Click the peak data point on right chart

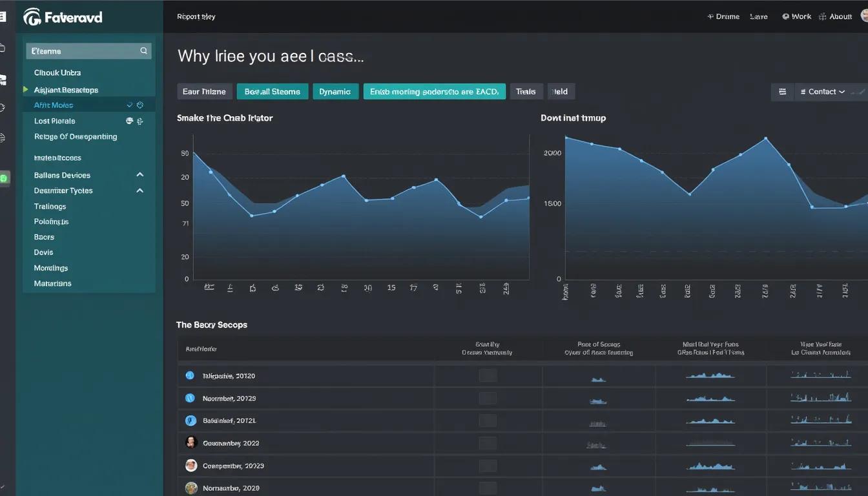coord(765,138)
